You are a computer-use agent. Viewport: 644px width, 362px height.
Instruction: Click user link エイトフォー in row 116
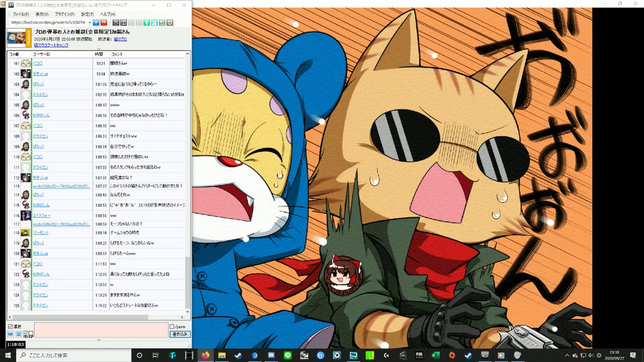pyautogui.click(x=42, y=215)
